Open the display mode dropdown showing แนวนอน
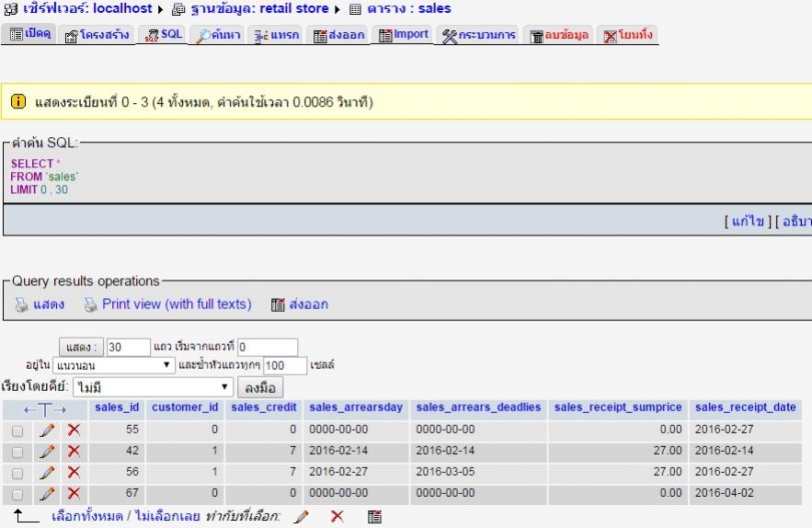812x528 pixels. [113, 365]
